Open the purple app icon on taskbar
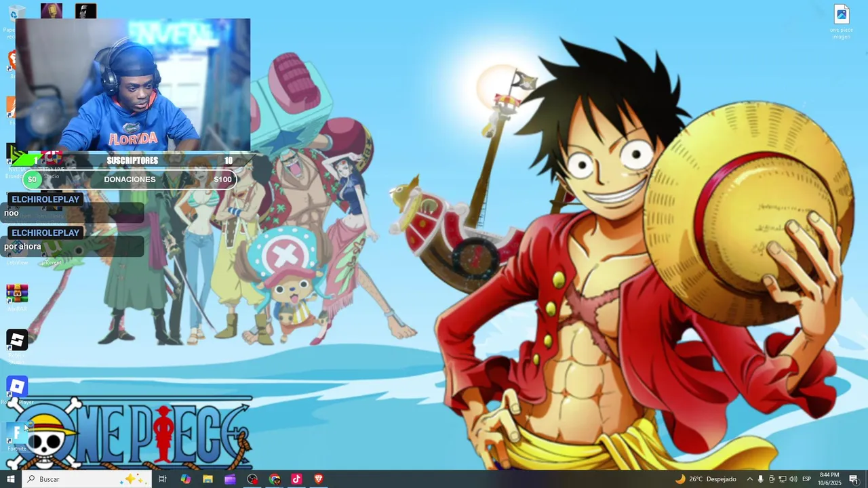This screenshot has height=488, width=868. click(x=230, y=479)
